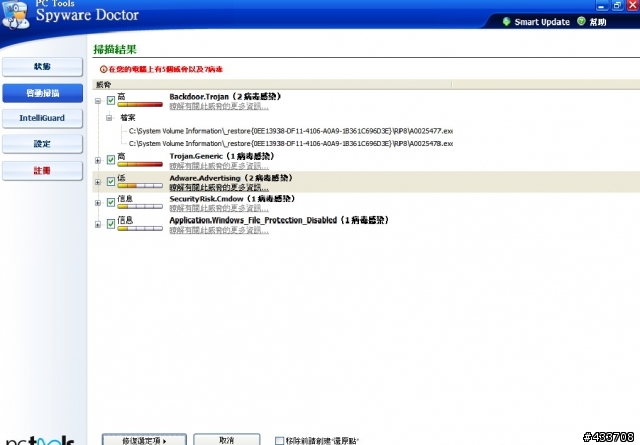The width and height of the screenshot is (640, 445).
Task: Open Smart Update
Action: (542, 22)
